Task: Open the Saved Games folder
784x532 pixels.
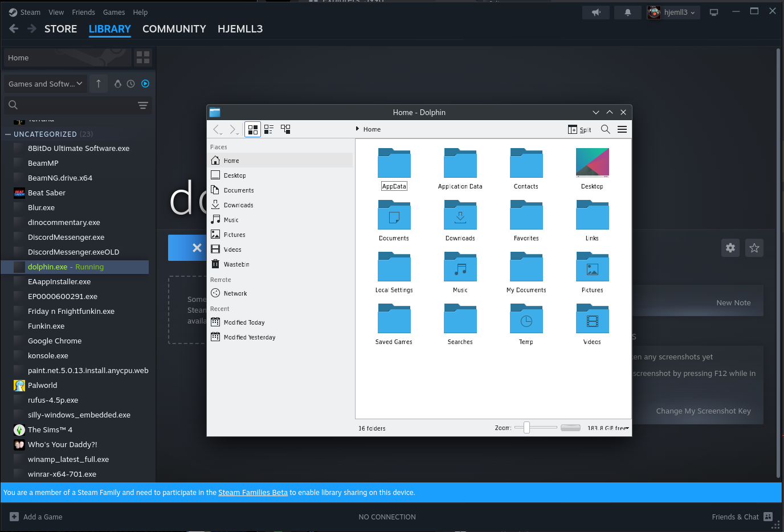Action: tap(394, 325)
